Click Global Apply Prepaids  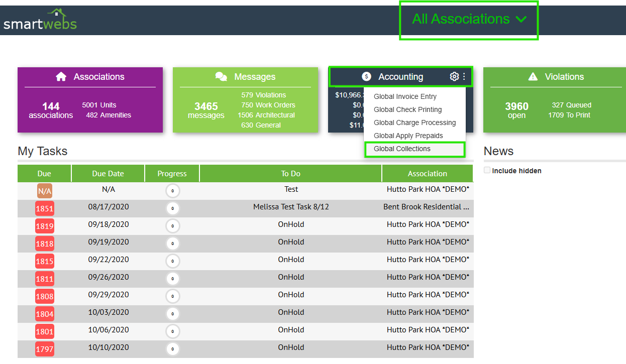click(408, 136)
